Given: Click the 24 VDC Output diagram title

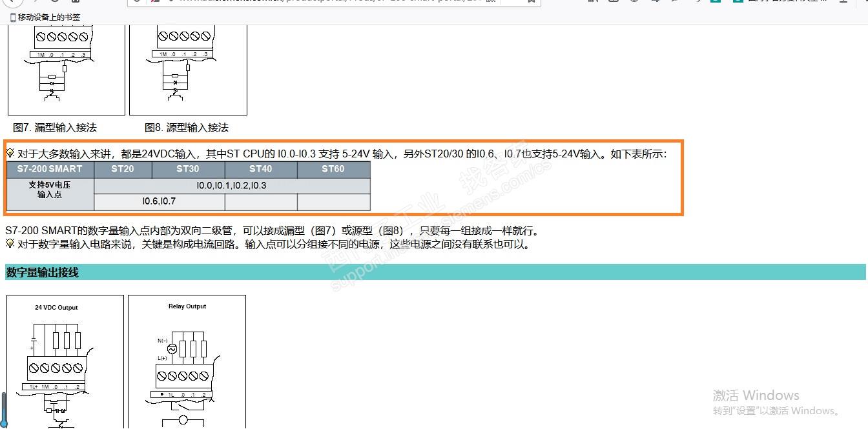Looking at the screenshot, I should [x=56, y=308].
